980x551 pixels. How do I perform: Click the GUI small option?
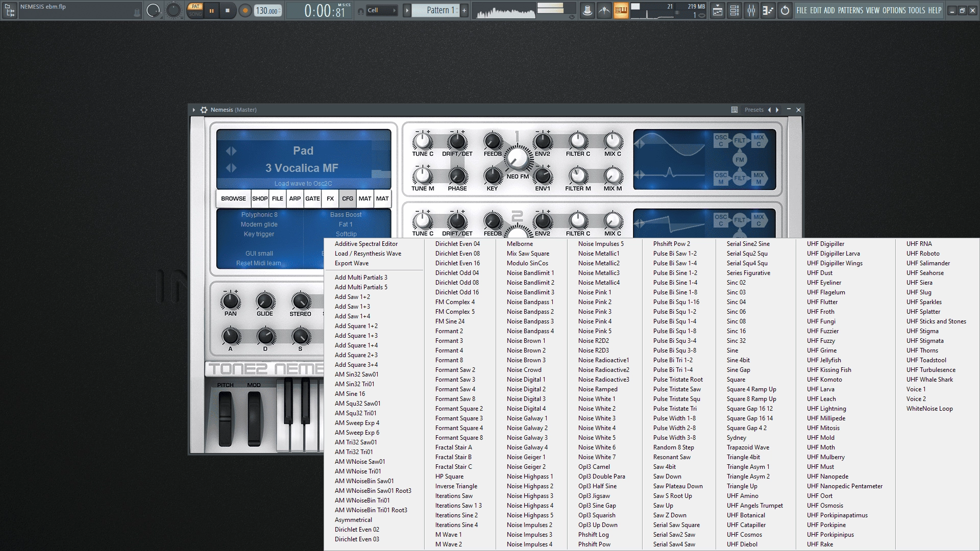click(x=259, y=254)
